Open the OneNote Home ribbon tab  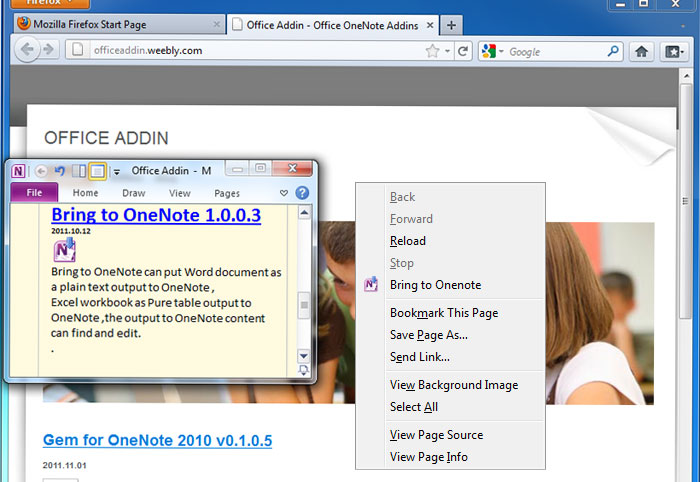pos(85,193)
